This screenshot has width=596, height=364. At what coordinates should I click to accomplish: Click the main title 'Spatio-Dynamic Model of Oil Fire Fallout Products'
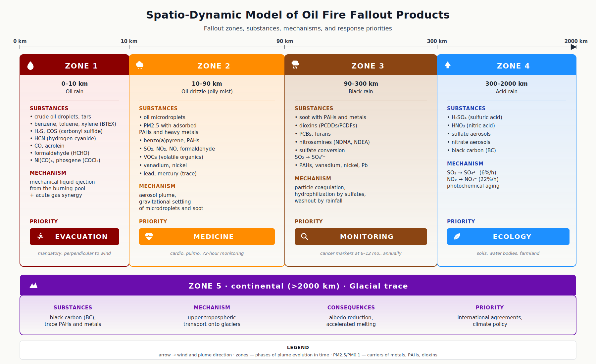pyautogui.click(x=298, y=15)
